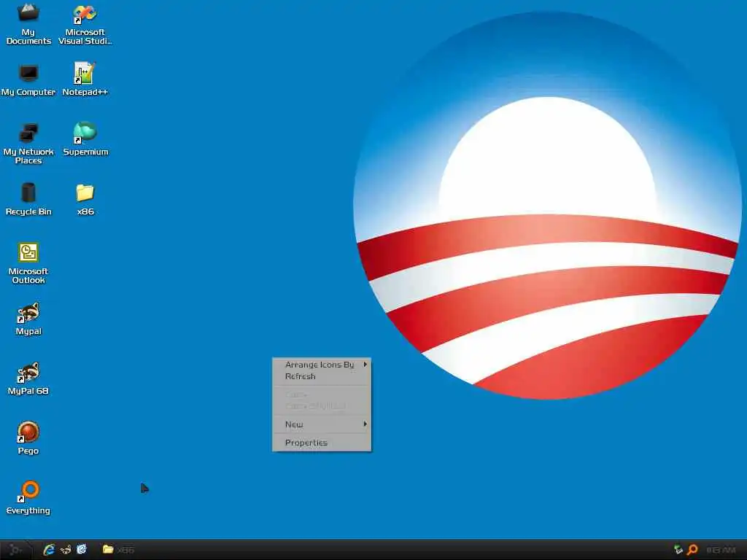This screenshot has width=747, height=560.
Task: Expand the New submenu
Action: (x=322, y=424)
